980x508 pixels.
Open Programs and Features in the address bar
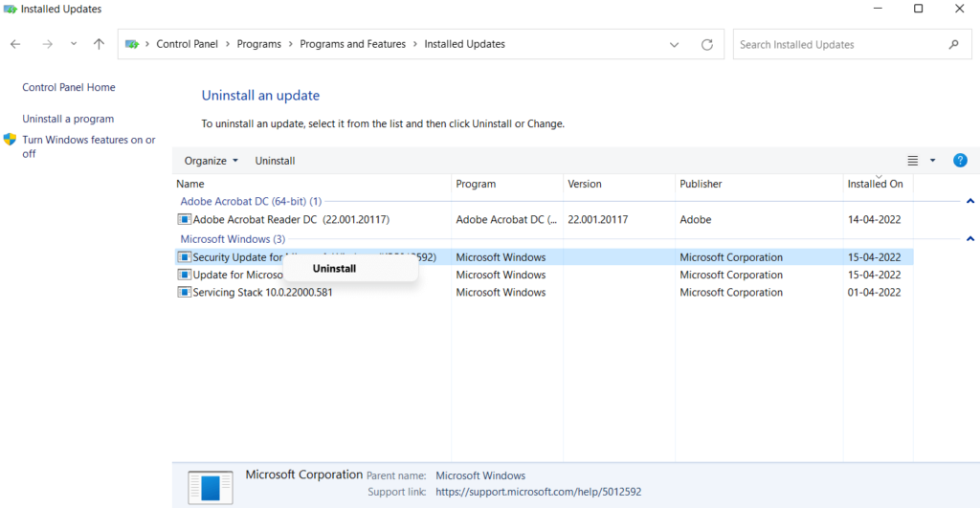(x=352, y=44)
